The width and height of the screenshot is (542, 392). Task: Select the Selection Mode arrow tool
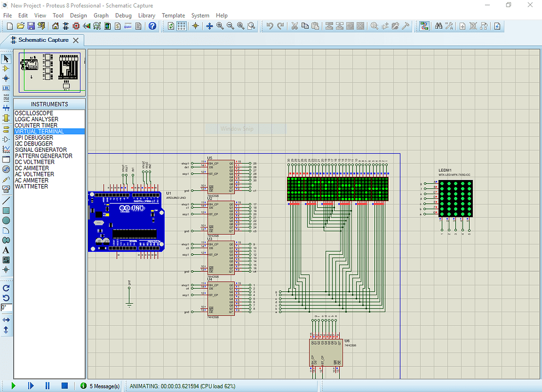tap(6, 59)
